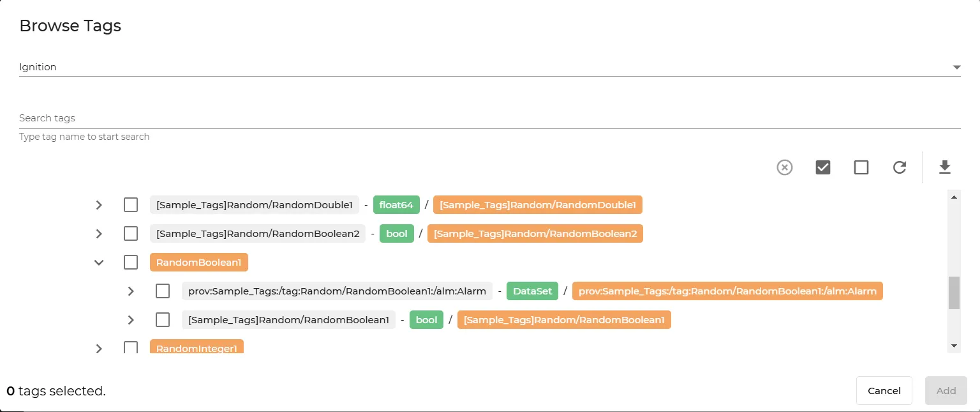
Task: Click the orange [Sample_Tags]Random/RandomBoolean2 tag
Action: [535, 234]
